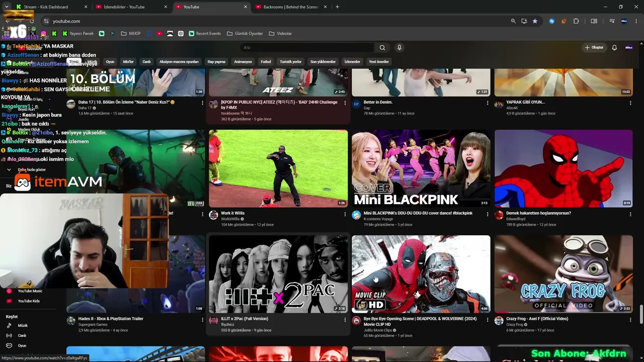Open the Yayıncı Paneli bookmark
This screenshot has width=644, height=362.
coord(78,34)
